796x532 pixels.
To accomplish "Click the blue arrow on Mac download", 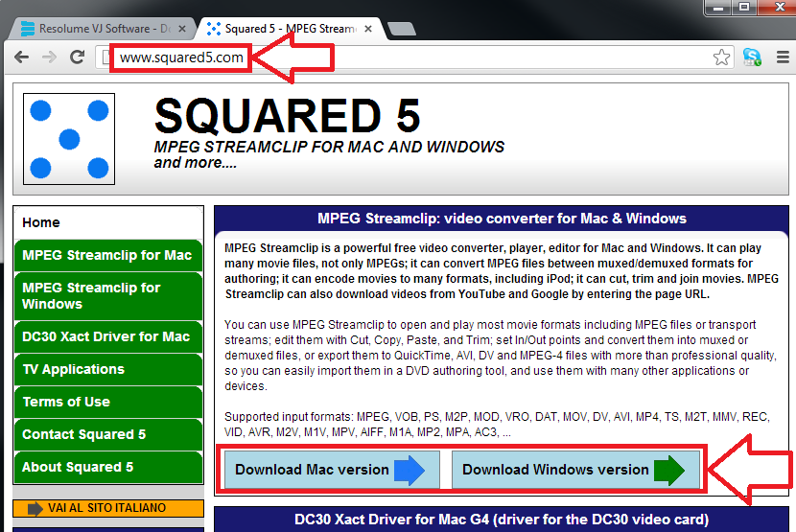I will [x=410, y=470].
